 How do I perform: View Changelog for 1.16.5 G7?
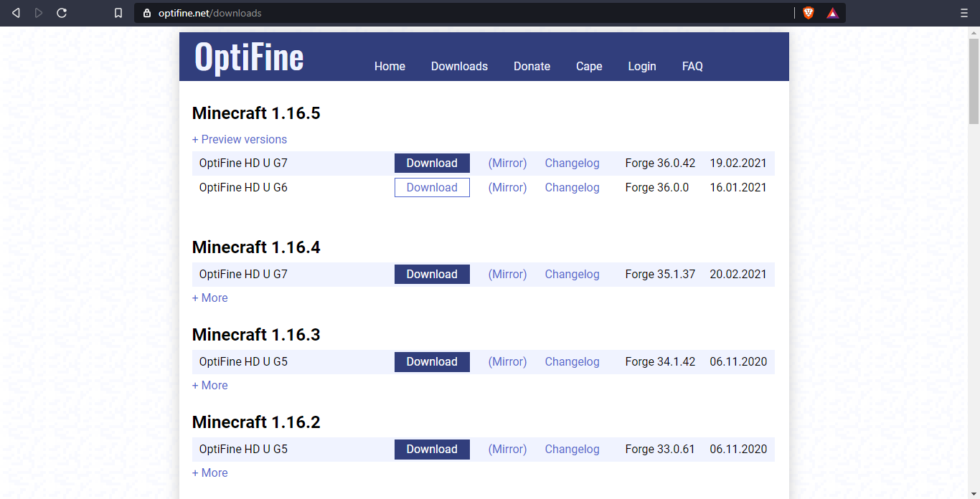tap(572, 163)
